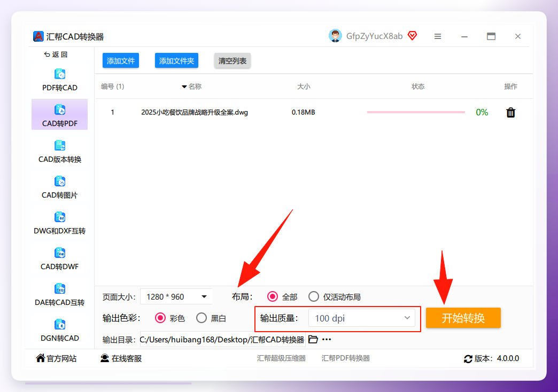558x392 pixels.
Task: Open the hamburger menu in title bar
Action: 438,36
